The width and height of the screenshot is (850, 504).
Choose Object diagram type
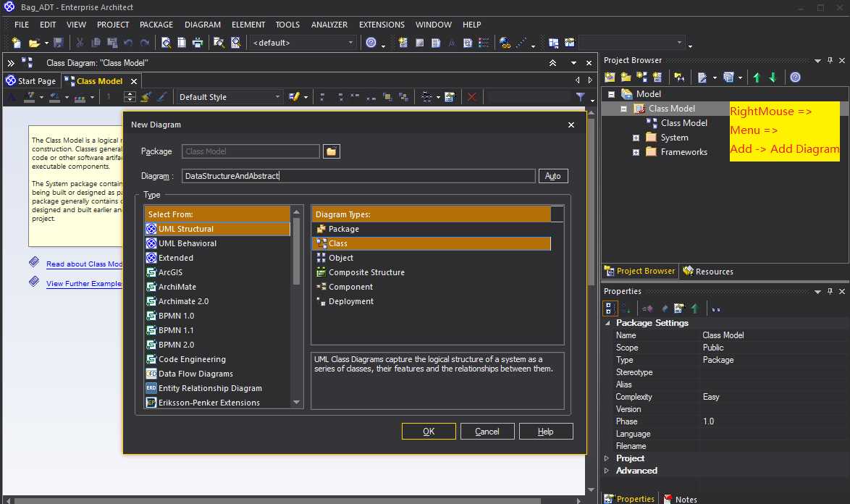click(x=432, y=258)
